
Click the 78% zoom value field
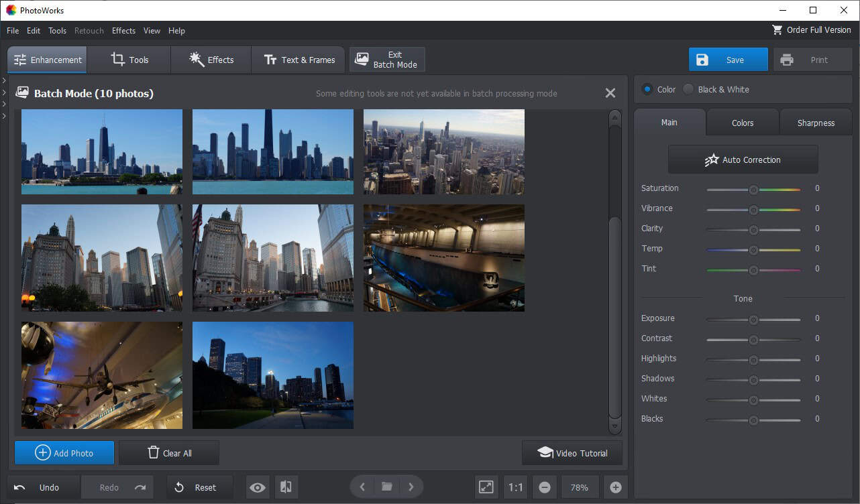tap(580, 487)
